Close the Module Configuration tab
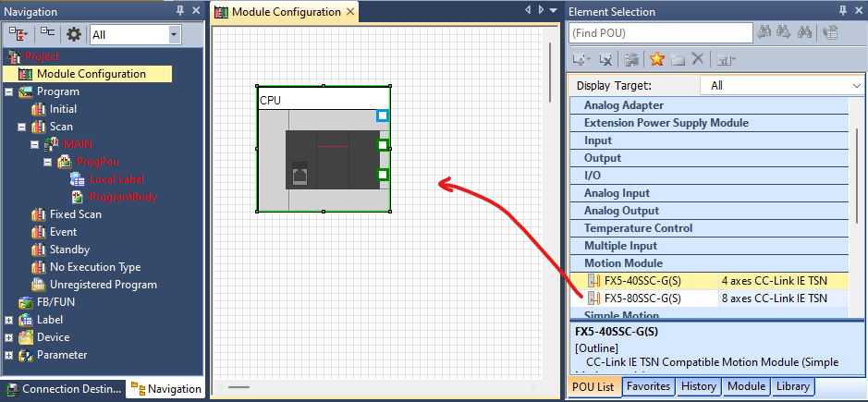Viewport: 868px width, 402px height. [349, 12]
